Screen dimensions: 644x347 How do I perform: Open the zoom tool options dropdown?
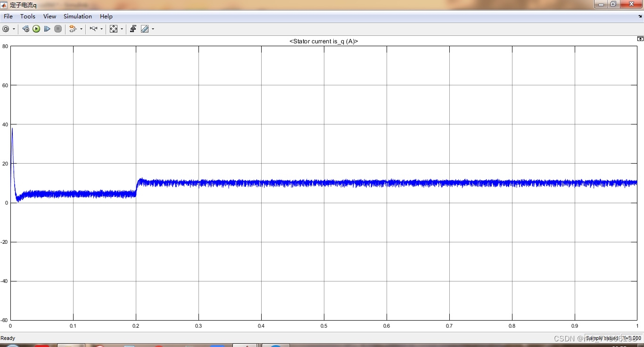101,29
